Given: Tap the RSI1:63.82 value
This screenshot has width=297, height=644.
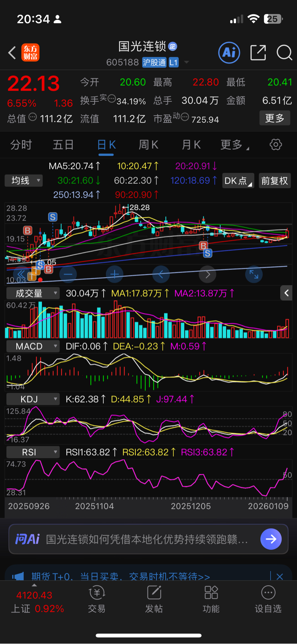Looking at the screenshot, I should [x=91, y=452].
